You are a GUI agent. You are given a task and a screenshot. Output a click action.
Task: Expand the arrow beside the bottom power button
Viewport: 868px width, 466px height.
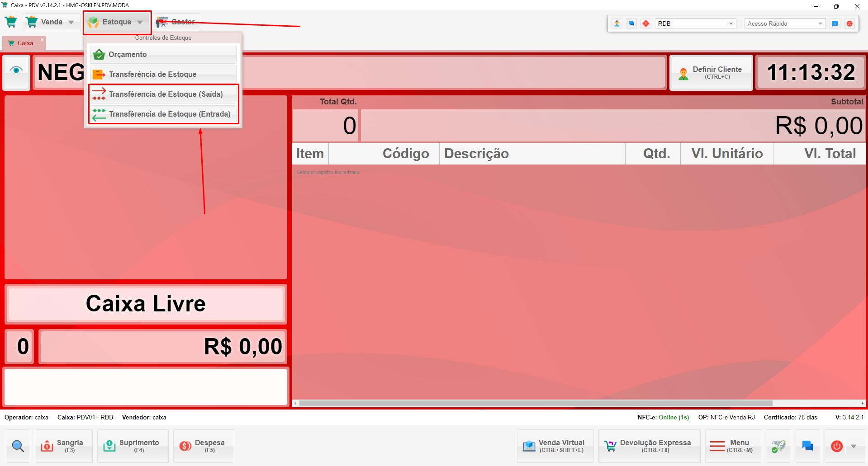tap(854, 446)
